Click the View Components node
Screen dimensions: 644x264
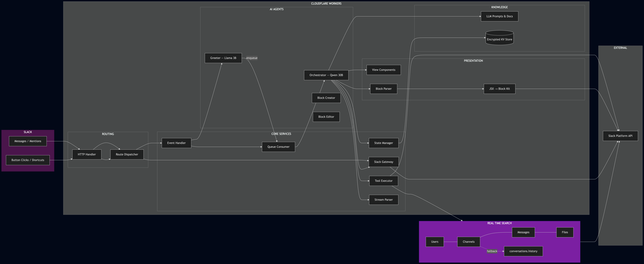[384, 70]
